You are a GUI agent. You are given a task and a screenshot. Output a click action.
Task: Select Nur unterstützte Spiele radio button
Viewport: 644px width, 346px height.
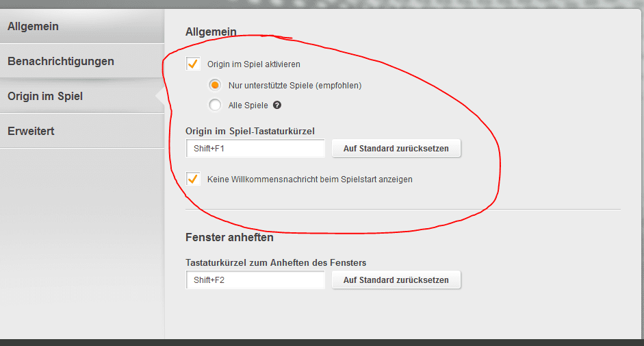[215, 85]
